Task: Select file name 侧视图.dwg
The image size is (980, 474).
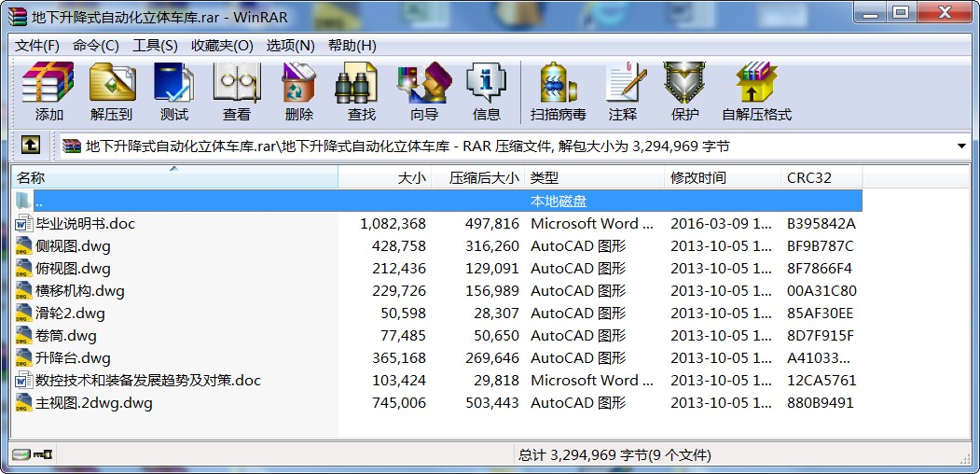Action: coord(73,245)
